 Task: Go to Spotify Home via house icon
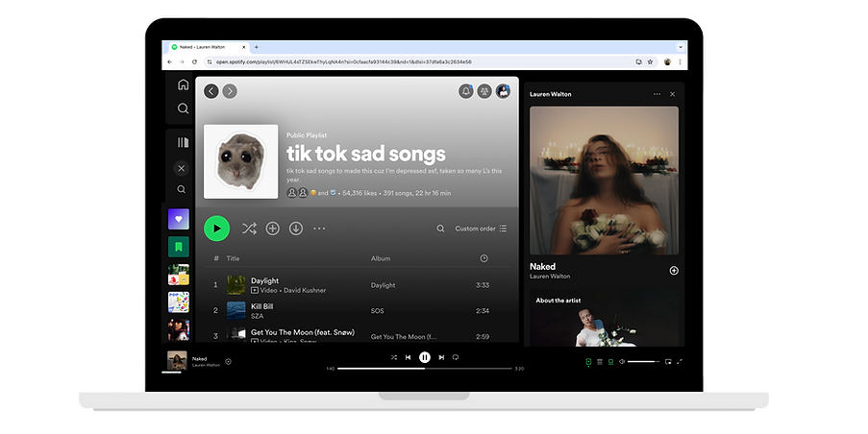click(x=184, y=84)
